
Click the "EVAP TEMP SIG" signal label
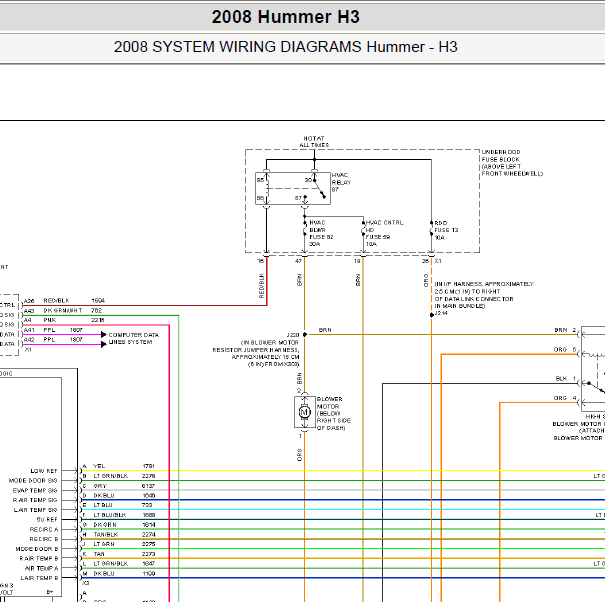(35, 490)
